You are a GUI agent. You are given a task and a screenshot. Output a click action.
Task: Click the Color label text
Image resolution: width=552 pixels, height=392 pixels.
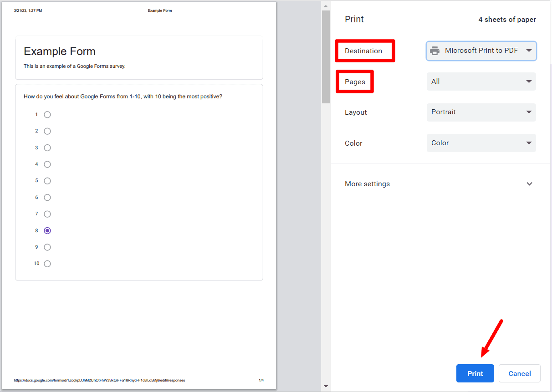[x=353, y=143]
